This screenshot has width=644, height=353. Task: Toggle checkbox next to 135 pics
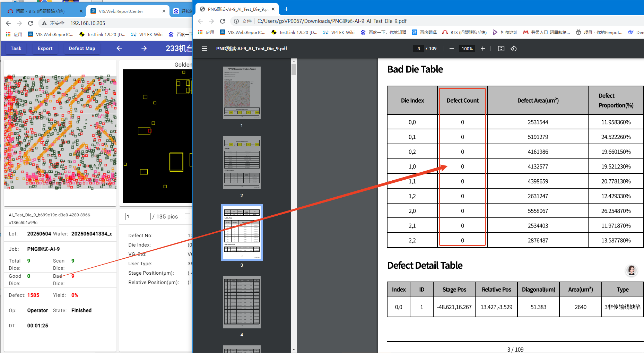(188, 216)
